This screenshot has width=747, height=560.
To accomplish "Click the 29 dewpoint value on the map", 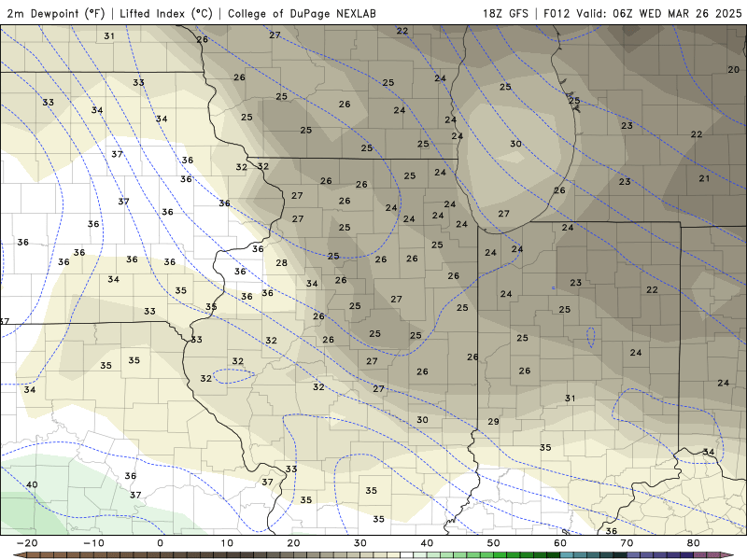I will point(494,422).
